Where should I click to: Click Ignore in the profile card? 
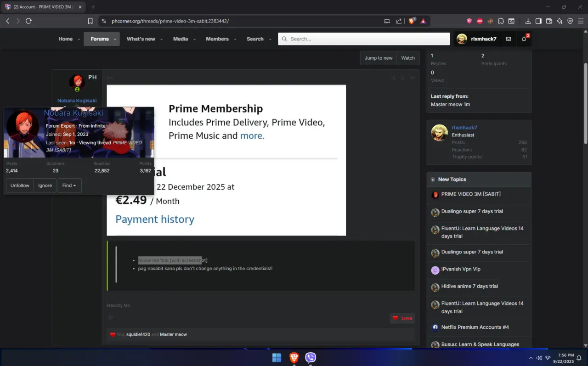coord(45,186)
